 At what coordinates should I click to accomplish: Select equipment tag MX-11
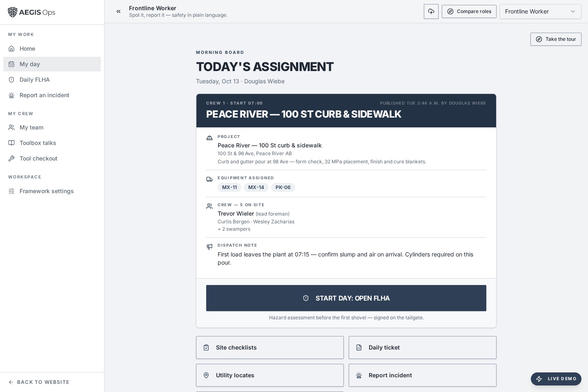[229, 187]
